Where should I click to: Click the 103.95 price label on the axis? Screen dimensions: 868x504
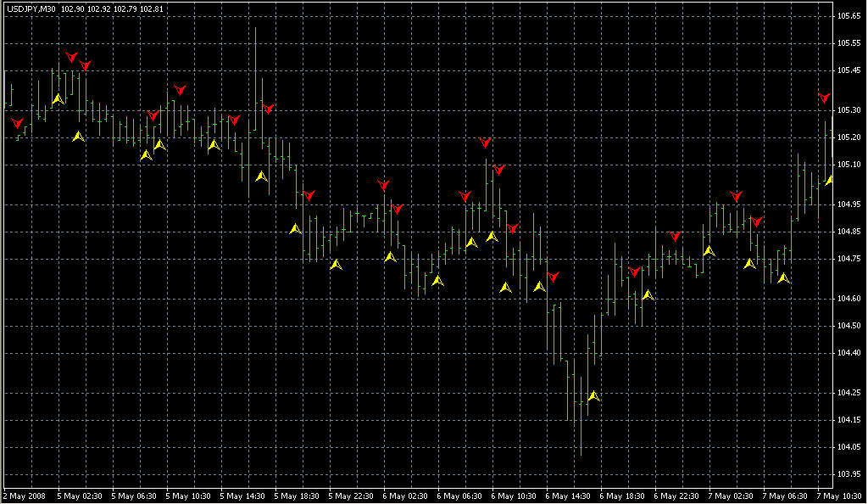[x=849, y=473]
